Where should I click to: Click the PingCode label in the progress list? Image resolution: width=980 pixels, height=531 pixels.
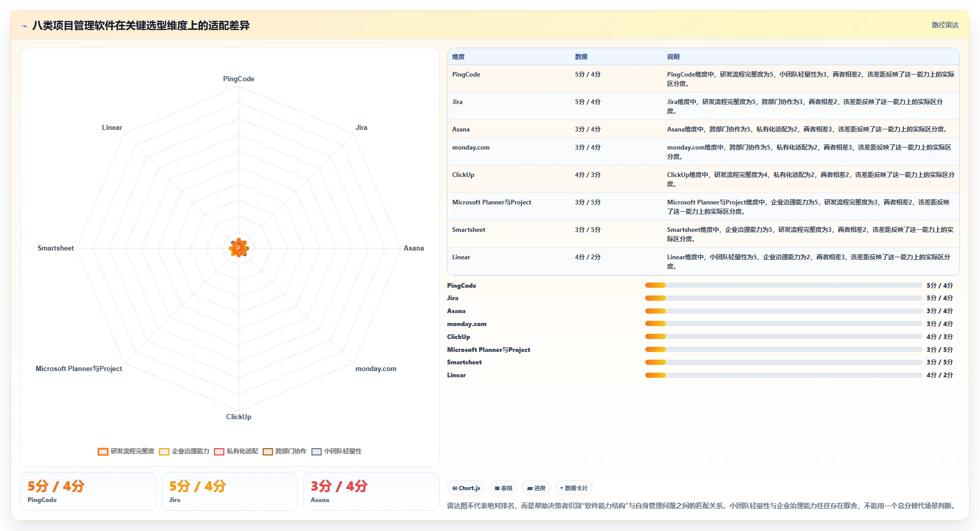click(x=462, y=286)
